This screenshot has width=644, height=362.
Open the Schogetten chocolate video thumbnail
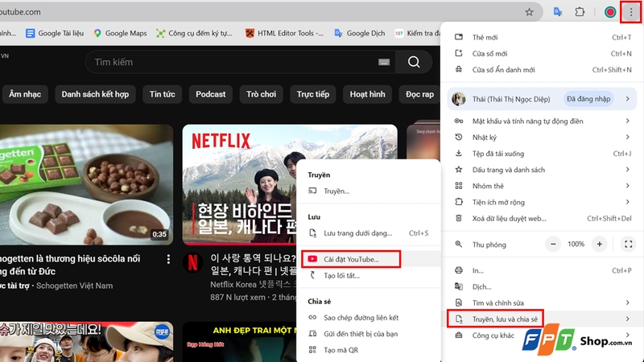tap(86, 185)
